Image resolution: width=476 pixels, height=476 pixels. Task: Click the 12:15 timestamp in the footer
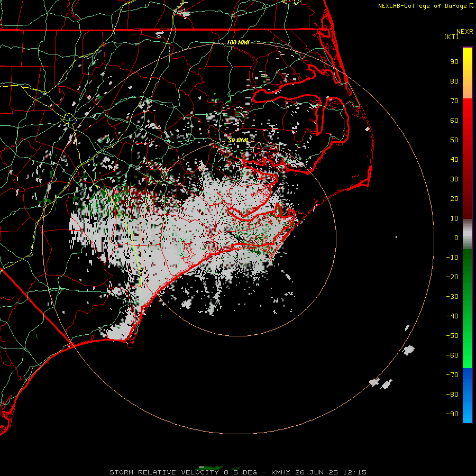click(x=354, y=472)
